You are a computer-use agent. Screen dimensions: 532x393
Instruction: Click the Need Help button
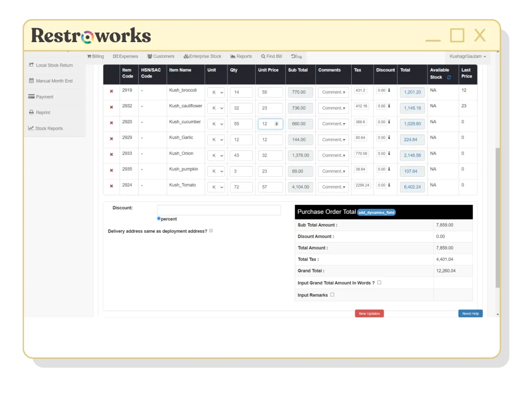pos(470,313)
